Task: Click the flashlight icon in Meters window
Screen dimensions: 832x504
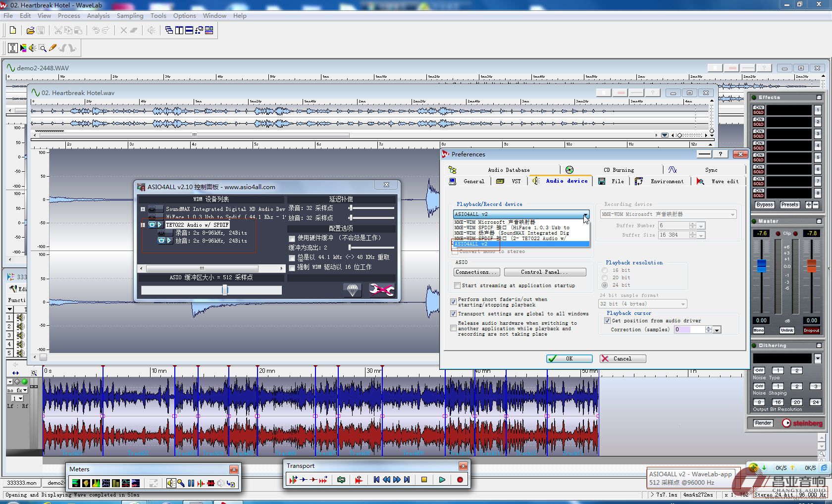Action: tap(181, 483)
